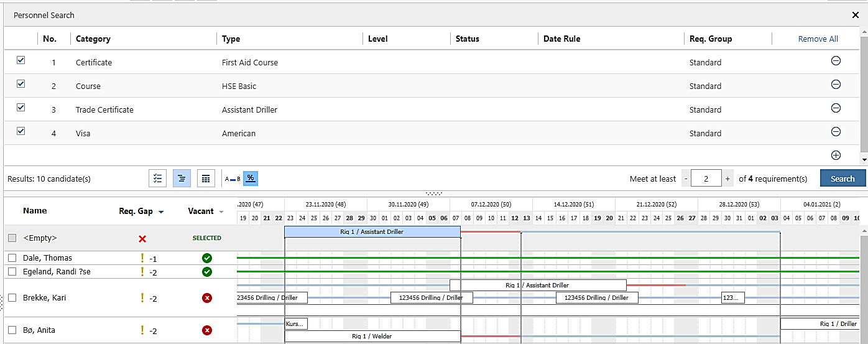Select the checkbox for Dale, Thomas
The image size is (868, 344).
point(12,258)
